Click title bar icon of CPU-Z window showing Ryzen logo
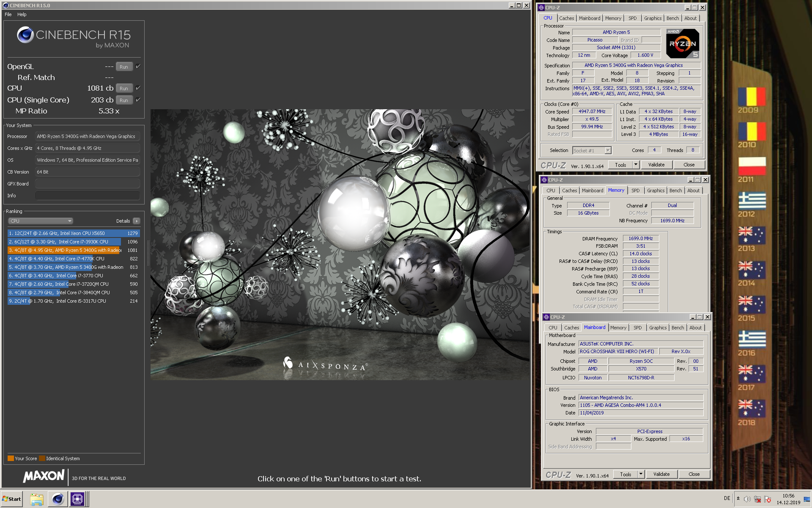812x508 pixels. tap(541, 8)
